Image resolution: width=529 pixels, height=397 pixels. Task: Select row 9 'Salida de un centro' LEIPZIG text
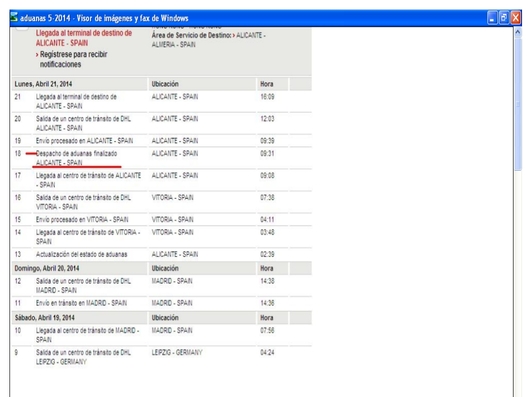tap(83, 357)
